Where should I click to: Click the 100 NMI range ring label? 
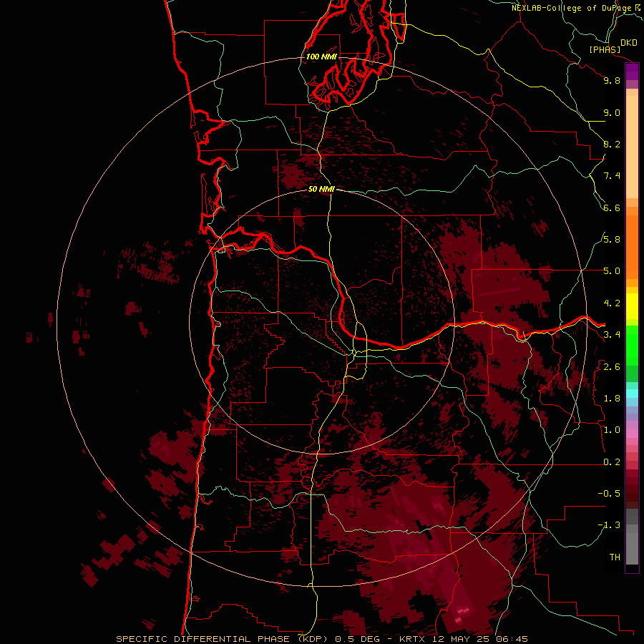click(x=321, y=57)
